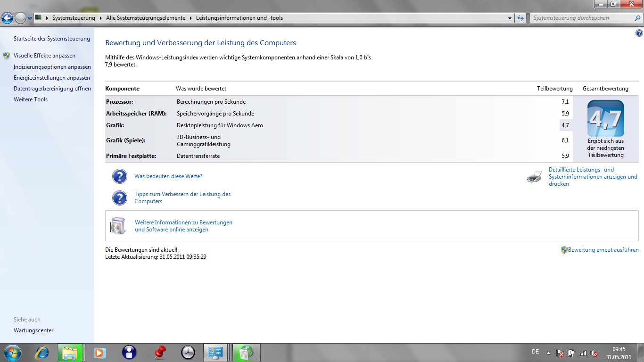The image size is (644, 362).
Task: Click the grayed forward navigation arrow
Action: 20,18
